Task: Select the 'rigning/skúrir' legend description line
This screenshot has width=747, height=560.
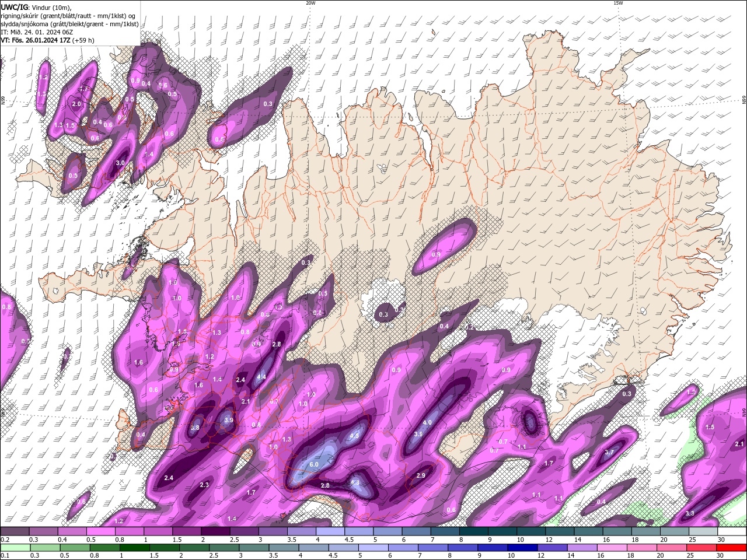Action: point(68,15)
